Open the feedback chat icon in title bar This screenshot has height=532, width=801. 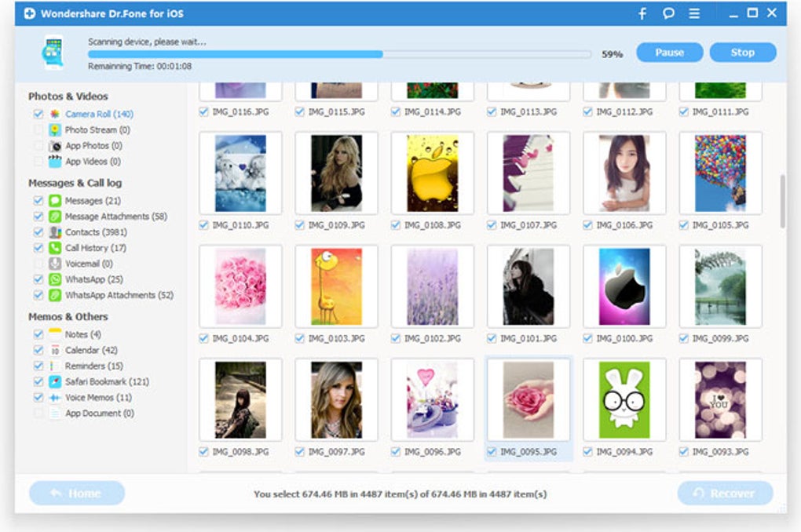coord(667,13)
